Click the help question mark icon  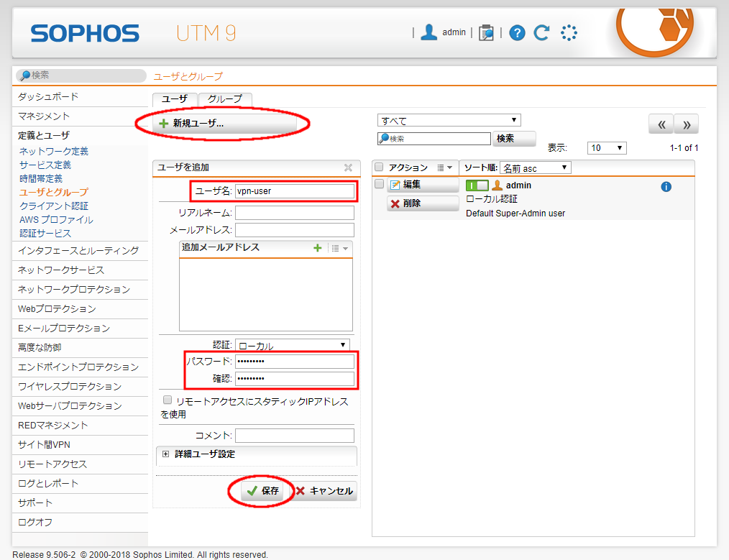coord(517,32)
